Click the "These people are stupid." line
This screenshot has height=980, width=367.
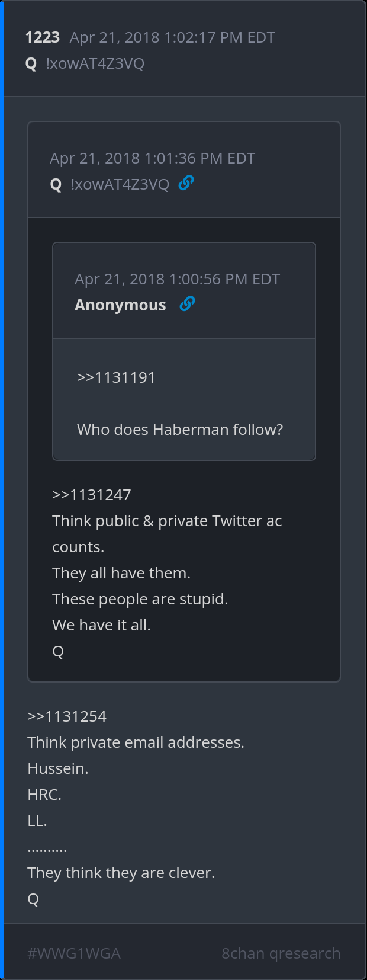click(140, 599)
